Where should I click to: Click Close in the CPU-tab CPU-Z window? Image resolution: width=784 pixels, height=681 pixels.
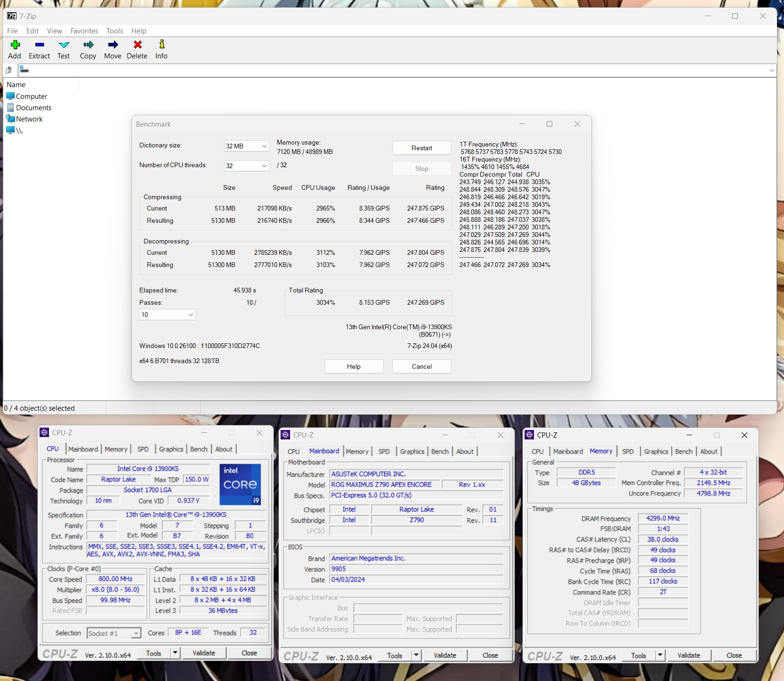(x=249, y=653)
